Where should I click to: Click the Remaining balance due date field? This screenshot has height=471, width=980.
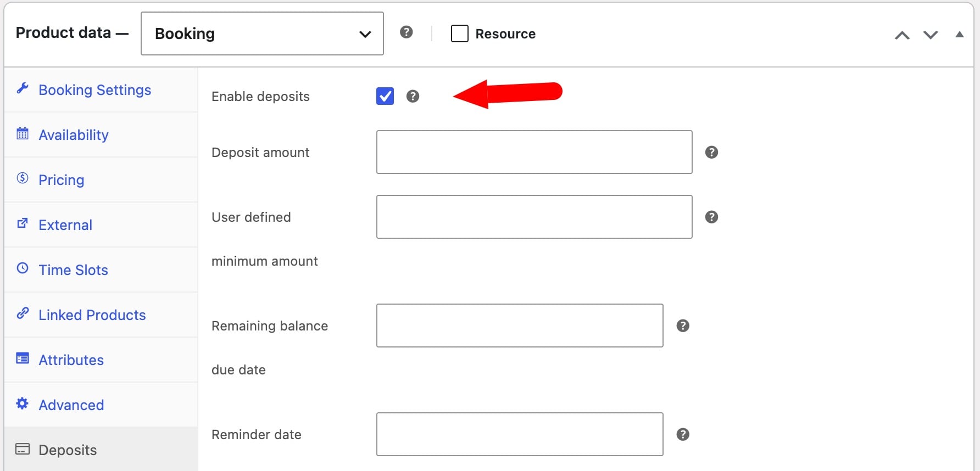click(x=520, y=326)
